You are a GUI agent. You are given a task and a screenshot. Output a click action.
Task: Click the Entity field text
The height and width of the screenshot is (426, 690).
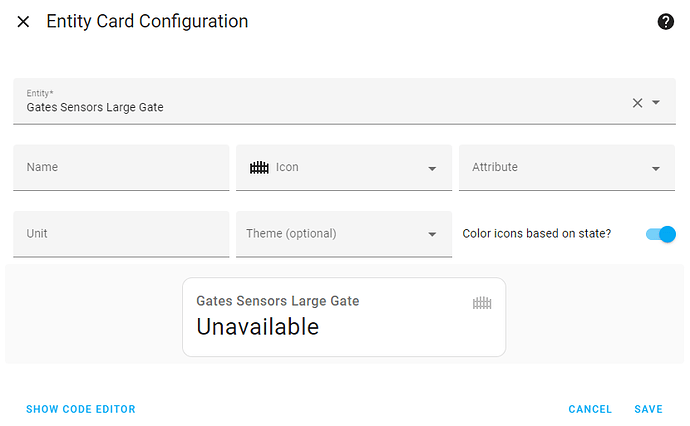[x=95, y=107]
